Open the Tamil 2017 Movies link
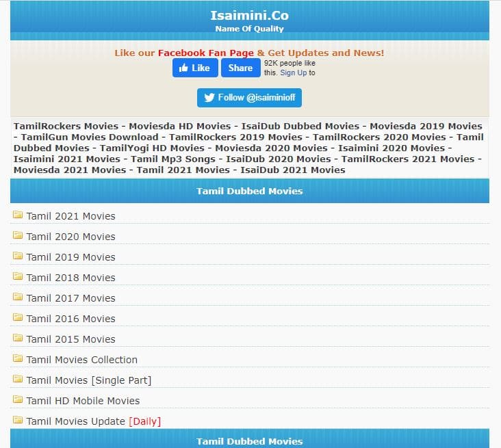The height and width of the screenshot is (448, 501). click(x=70, y=298)
